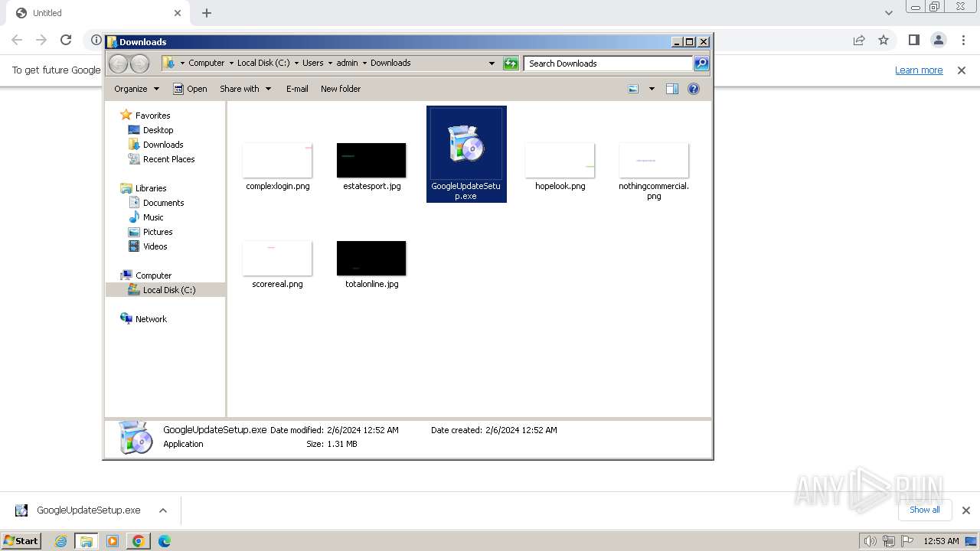This screenshot has height=551, width=980.
Task: Click Explorer back navigation arrow
Action: pos(119,64)
